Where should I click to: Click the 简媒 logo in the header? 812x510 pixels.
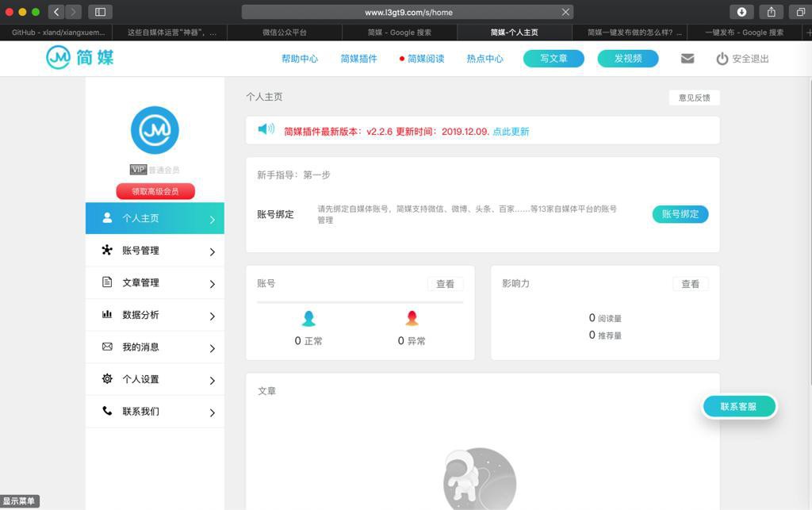click(80, 57)
